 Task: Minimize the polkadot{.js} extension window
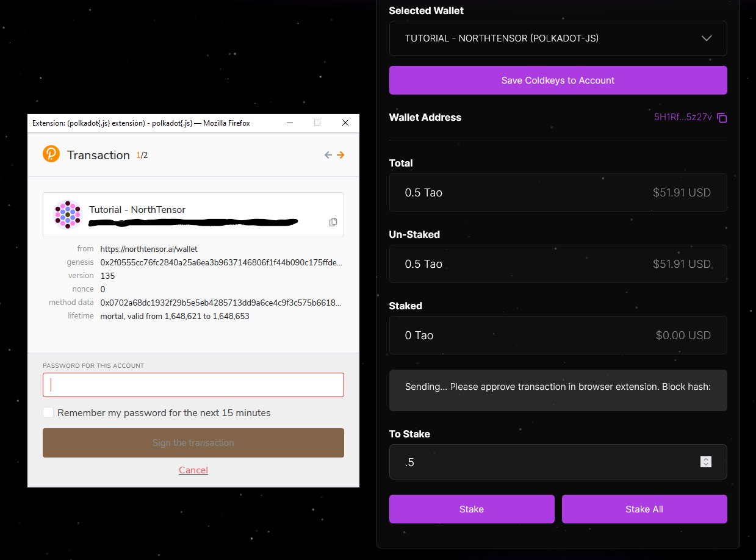[x=289, y=123]
